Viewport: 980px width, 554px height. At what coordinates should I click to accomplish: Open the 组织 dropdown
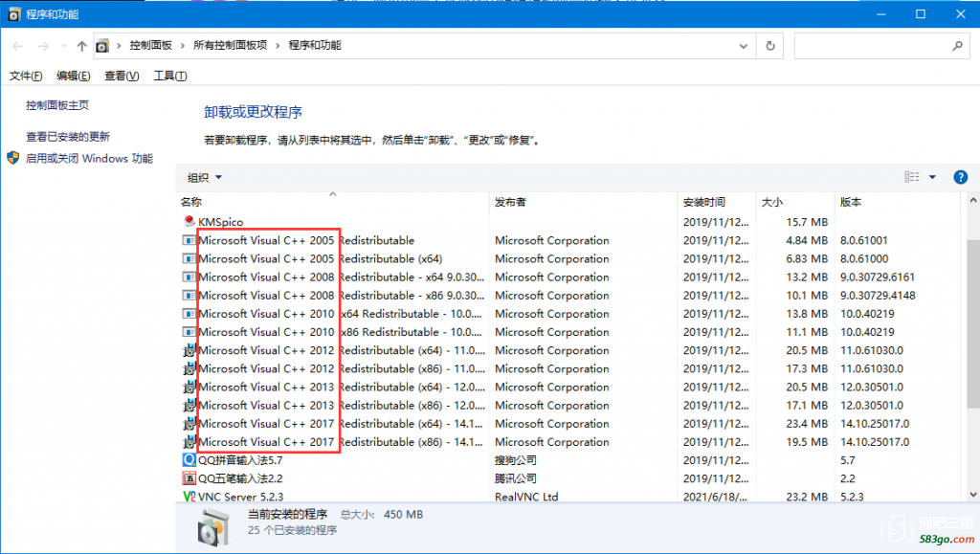coord(205,177)
